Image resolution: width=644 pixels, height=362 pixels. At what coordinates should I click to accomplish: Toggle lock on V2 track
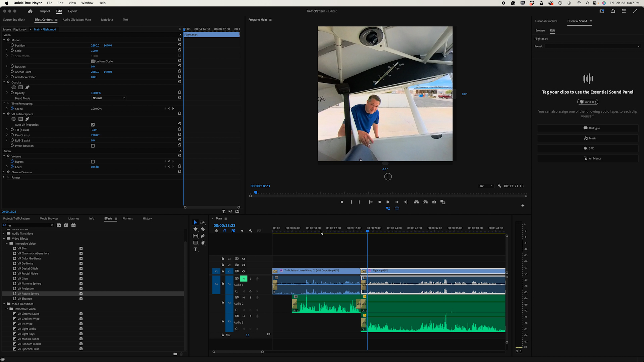(x=223, y=265)
